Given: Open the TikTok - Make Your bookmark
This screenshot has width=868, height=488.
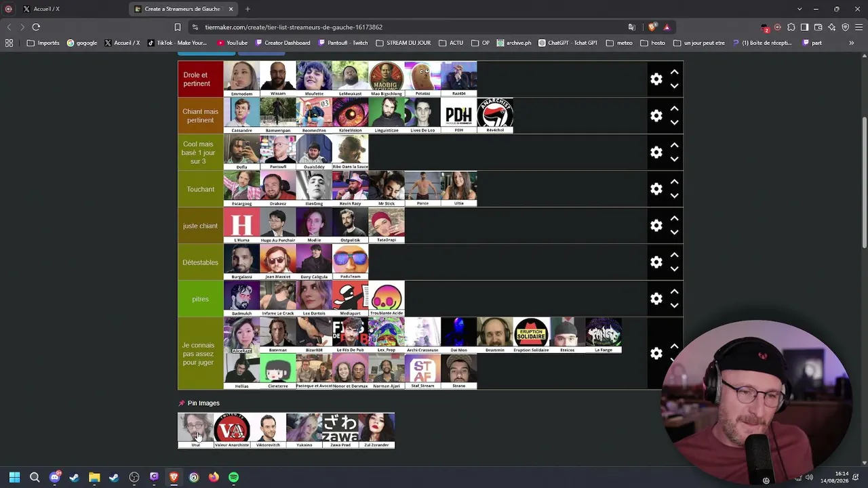Looking at the screenshot, I should pos(177,43).
